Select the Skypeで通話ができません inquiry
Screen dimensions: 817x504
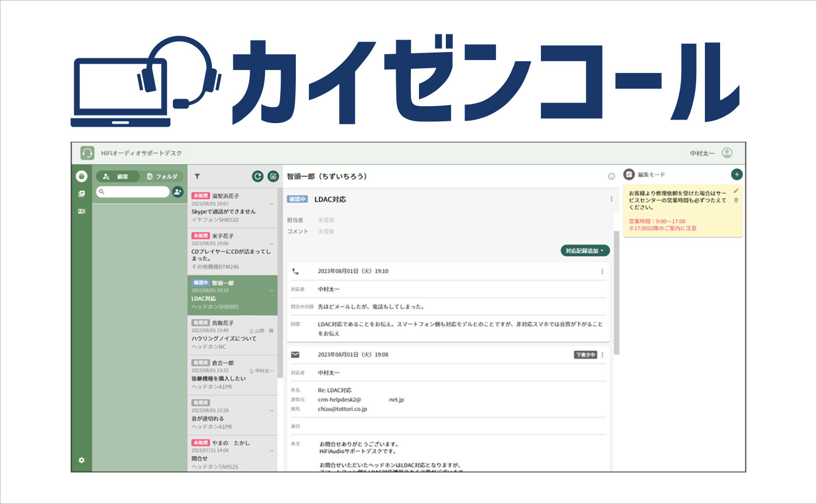pyautogui.click(x=232, y=208)
